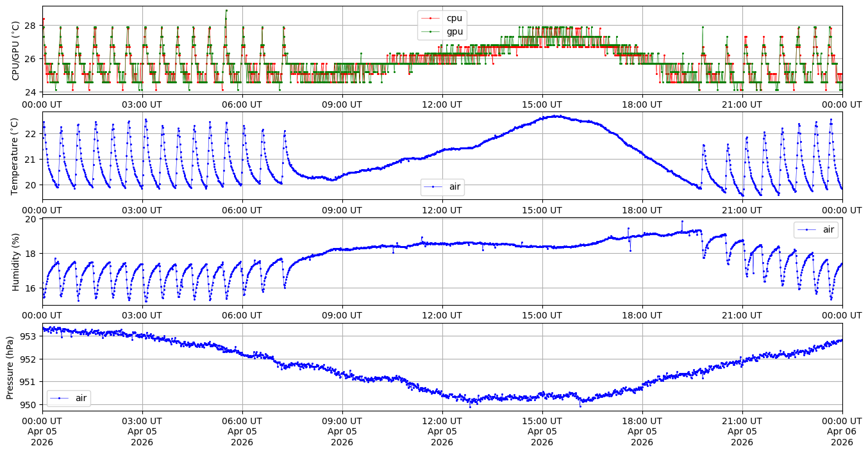Click the red cpu legend line marker
The width and height of the screenshot is (868, 453).
click(x=431, y=19)
